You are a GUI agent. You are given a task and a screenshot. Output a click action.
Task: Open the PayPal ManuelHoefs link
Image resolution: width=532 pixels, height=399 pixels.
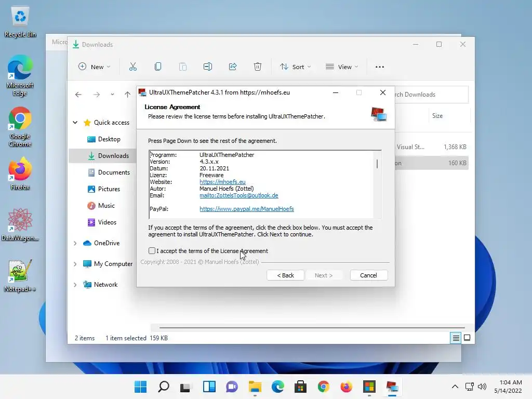click(247, 209)
